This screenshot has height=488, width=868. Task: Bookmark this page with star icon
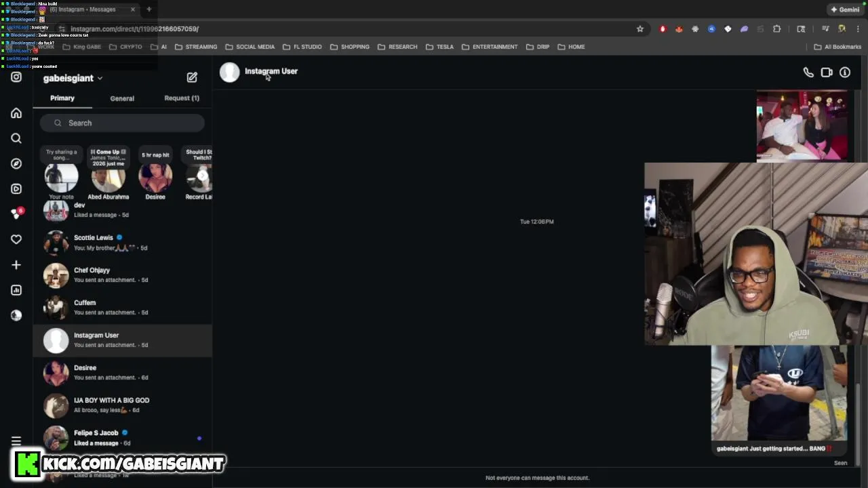[x=639, y=29]
